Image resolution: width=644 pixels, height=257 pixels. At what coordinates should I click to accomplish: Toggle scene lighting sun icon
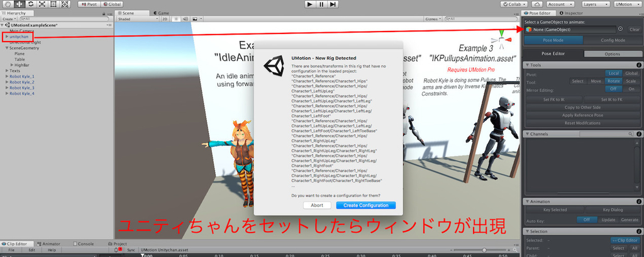[177, 19]
